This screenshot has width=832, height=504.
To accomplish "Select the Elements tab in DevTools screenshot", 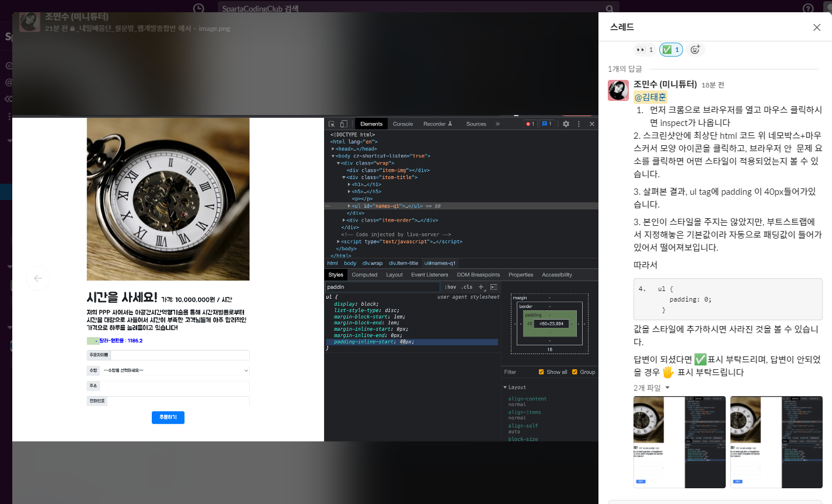I will click(x=371, y=124).
